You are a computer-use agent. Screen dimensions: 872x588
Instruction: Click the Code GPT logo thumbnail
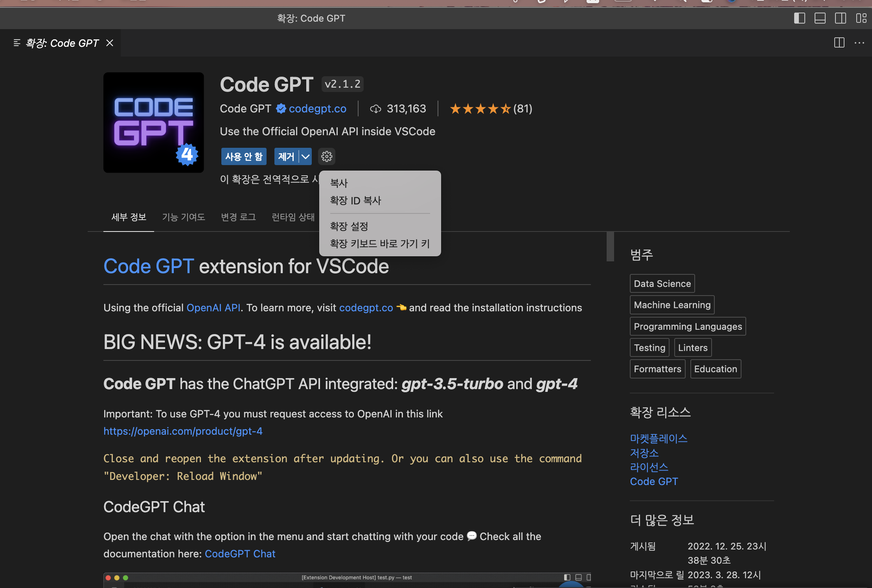click(153, 122)
